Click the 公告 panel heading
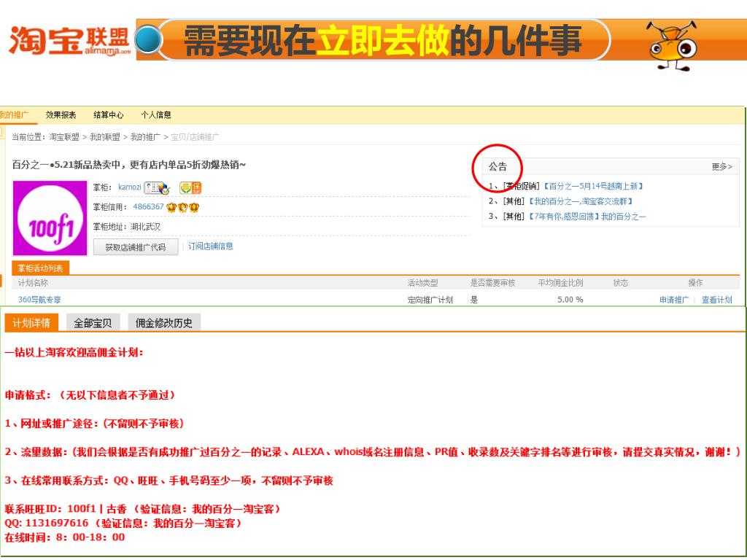 click(498, 167)
